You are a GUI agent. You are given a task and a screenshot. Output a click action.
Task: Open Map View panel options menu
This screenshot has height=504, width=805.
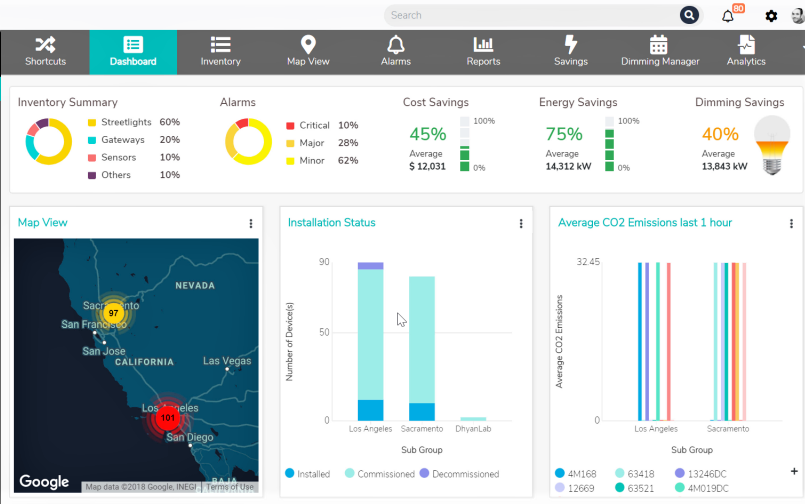click(250, 224)
